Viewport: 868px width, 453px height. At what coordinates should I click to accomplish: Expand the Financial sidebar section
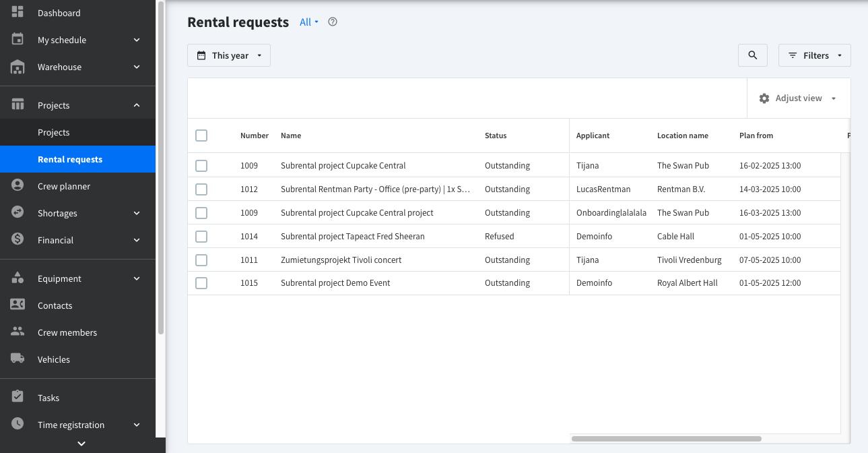77,240
